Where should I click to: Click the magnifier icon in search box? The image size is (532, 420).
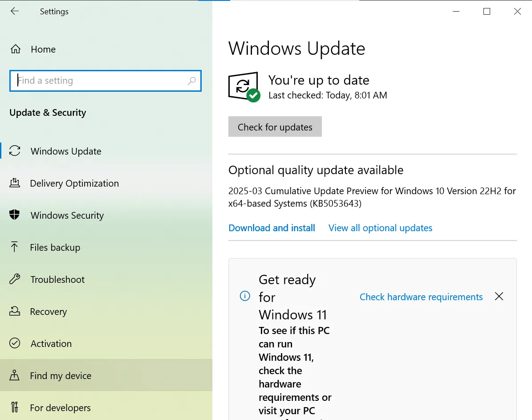tap(191, 81)
